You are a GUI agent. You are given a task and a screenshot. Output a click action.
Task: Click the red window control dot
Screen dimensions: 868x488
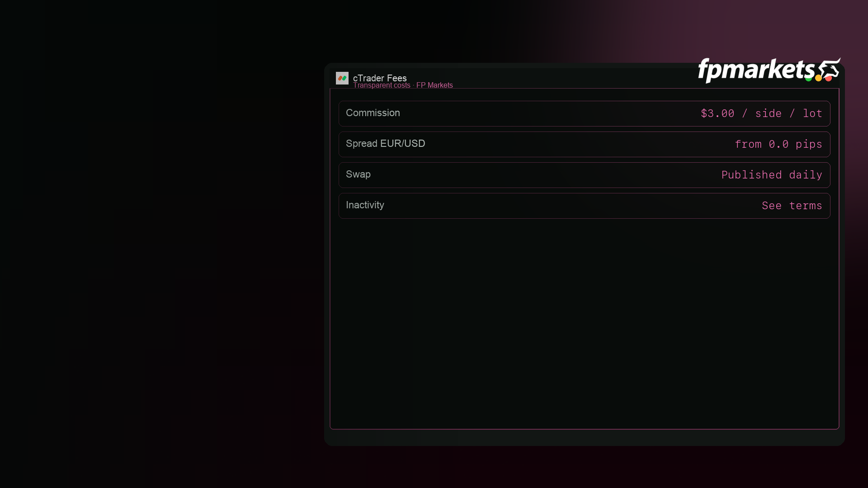pos(828,78)
